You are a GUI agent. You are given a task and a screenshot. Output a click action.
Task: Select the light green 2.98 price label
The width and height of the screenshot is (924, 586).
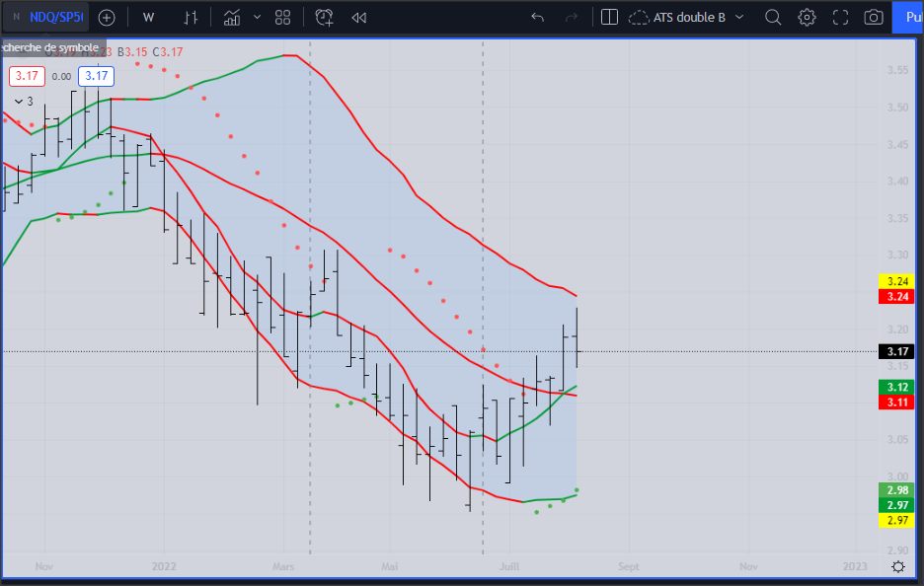click(897, 490)
